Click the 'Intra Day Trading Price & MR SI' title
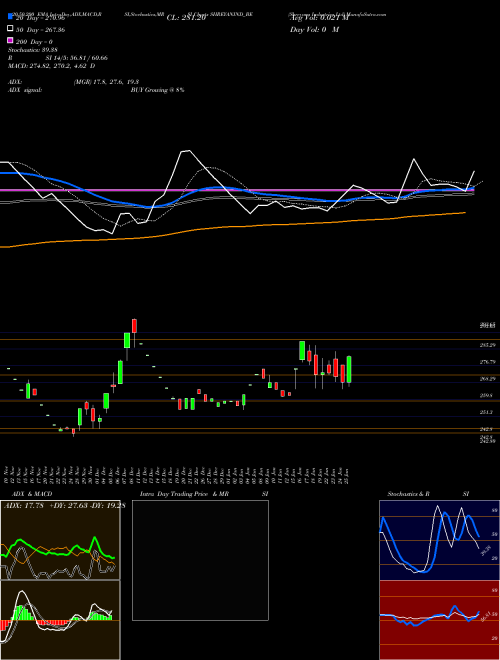Viewport: 500px width, 660px height. pos(204,494)
